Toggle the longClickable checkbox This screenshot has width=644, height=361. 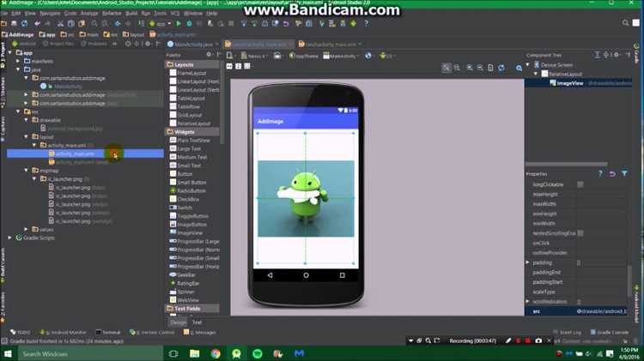pyautogui.click(x=580, y=184)
